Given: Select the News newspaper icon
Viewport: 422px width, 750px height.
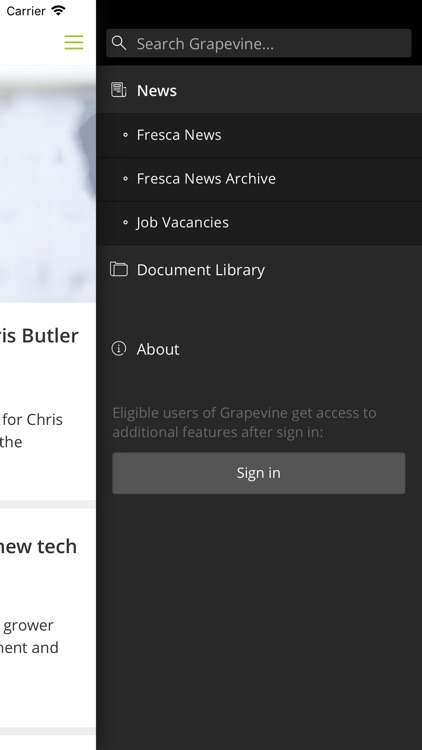Looking at the screenshot, I should point(119,90).
